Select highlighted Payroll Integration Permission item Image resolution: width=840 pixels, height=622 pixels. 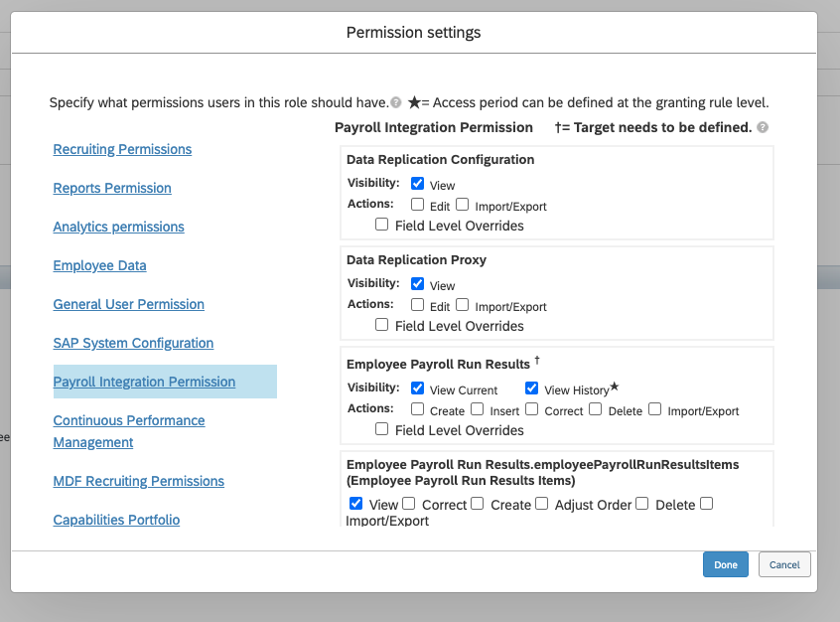[144, 382]
